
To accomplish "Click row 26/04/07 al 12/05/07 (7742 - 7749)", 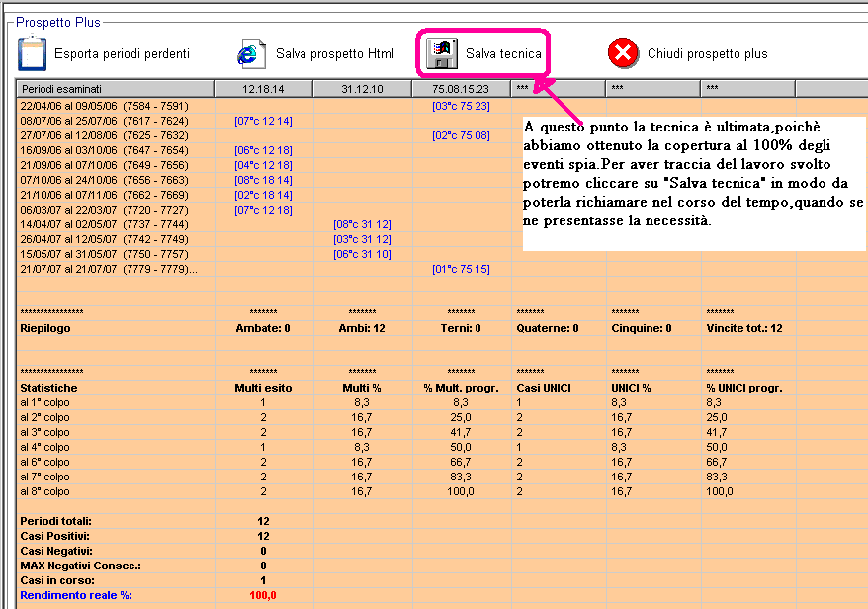I will 104,239.
